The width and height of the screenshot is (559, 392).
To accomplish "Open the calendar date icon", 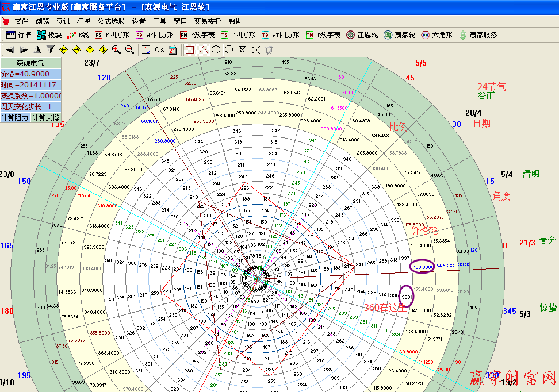I will coord(173,50).
